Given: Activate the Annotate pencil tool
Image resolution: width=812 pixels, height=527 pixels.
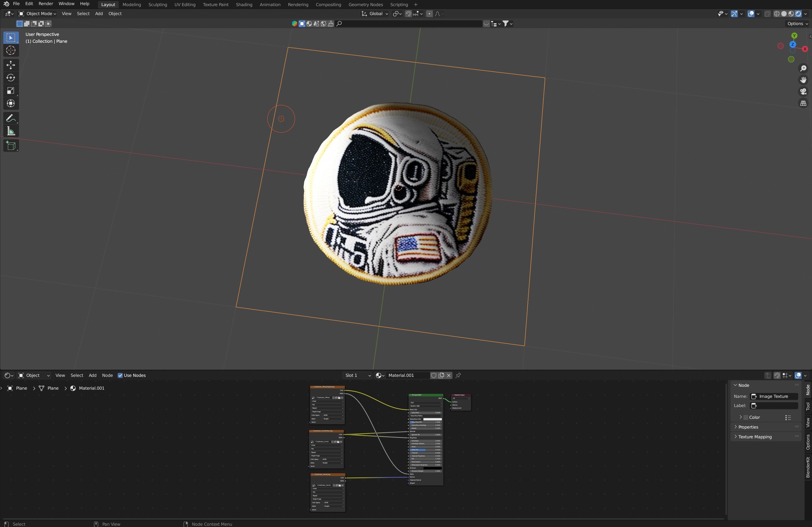Looking at the screenshot, I should pos(11,118).
